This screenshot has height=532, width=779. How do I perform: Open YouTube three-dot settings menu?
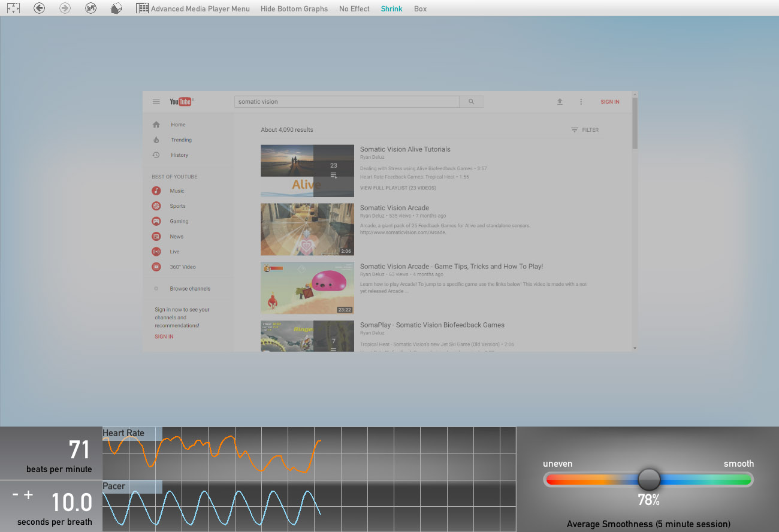click(581, 102)
